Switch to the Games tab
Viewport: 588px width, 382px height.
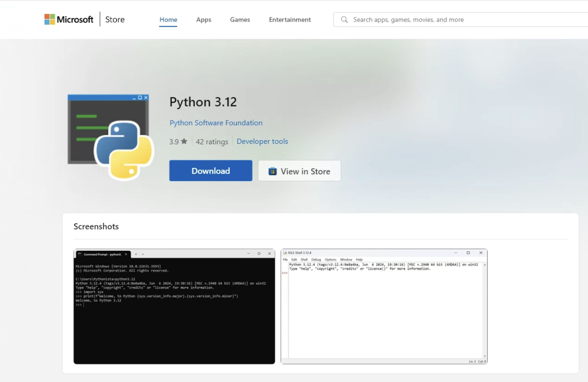(240, 20)
